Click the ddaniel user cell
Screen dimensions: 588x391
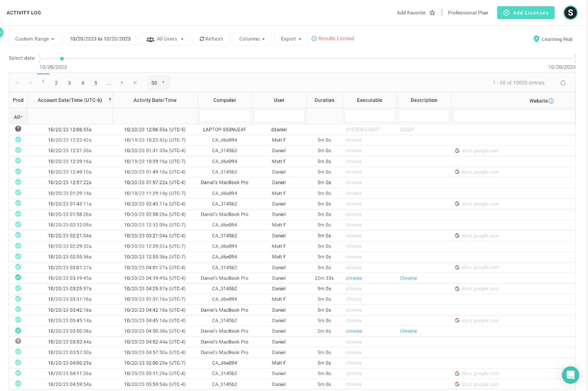click(279, 130)
